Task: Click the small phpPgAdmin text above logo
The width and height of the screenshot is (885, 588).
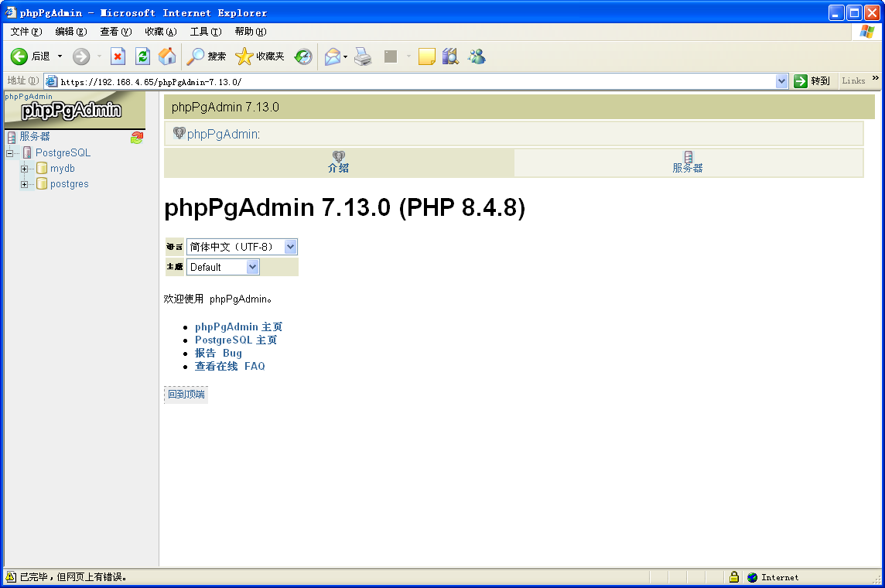Action: [x=28, y=97]
